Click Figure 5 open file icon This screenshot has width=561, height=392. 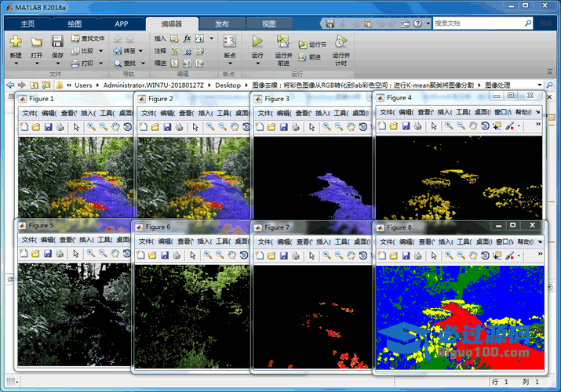[35, 254]
